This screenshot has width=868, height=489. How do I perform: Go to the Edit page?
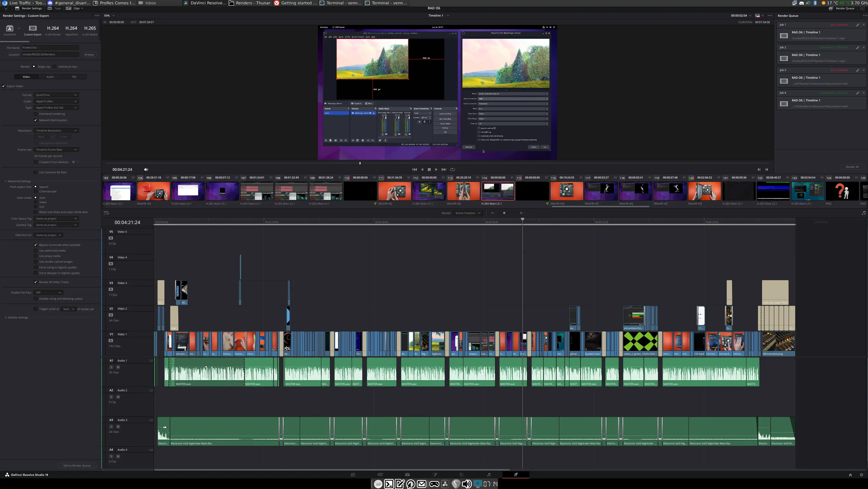tap(407, 474)
